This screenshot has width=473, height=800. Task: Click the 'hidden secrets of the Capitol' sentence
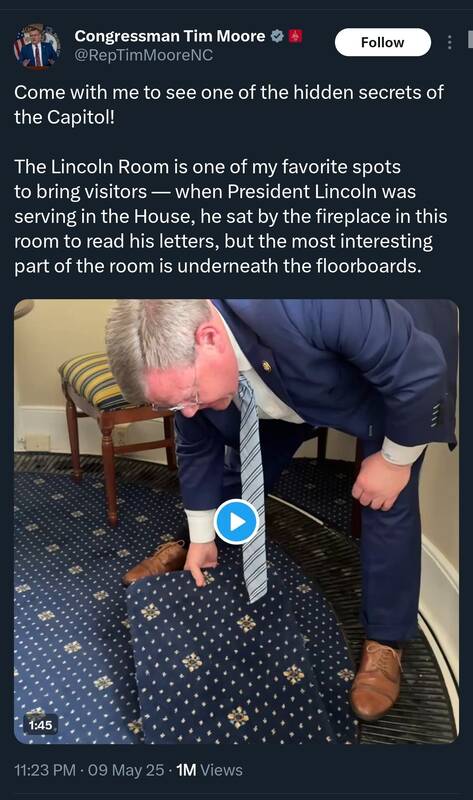coord(229,105)
